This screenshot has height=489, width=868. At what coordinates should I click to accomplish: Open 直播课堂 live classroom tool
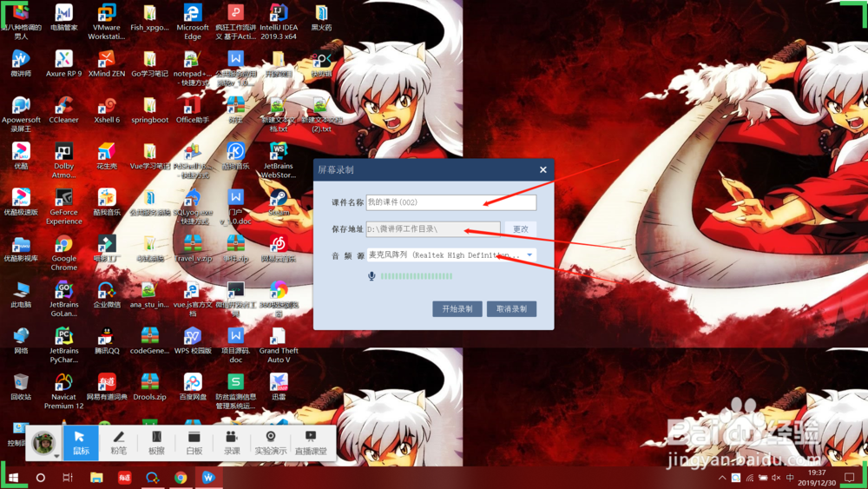[x=311, y=443]
